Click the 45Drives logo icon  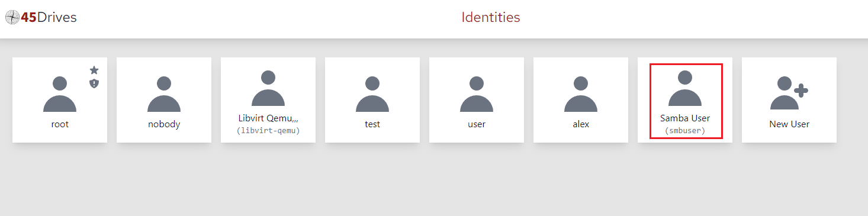click(12, 18)
